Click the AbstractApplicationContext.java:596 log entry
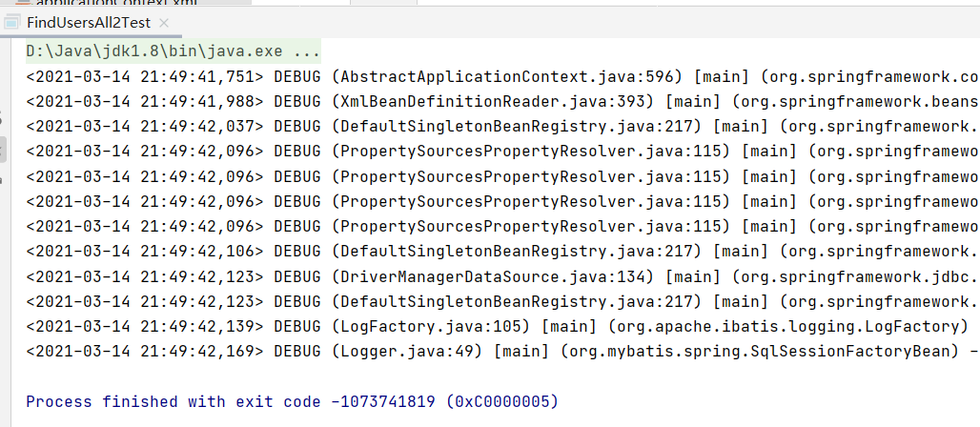The height and width of the screenshot is (427, 980). 501,77
